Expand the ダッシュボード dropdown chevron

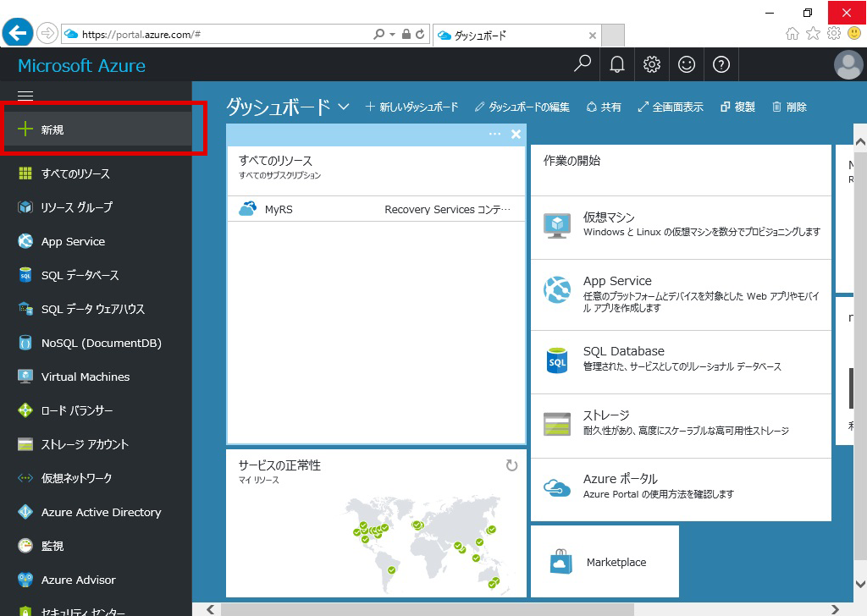pos(344,107)
